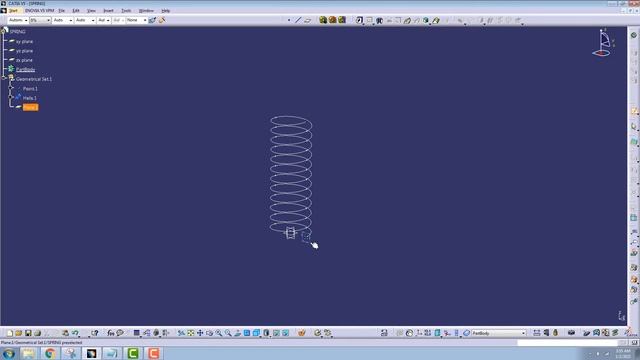The height and width of the screenshot is (360, 640).
Task: Click the Zoom Out magnifier
Action: coord(228,333)
